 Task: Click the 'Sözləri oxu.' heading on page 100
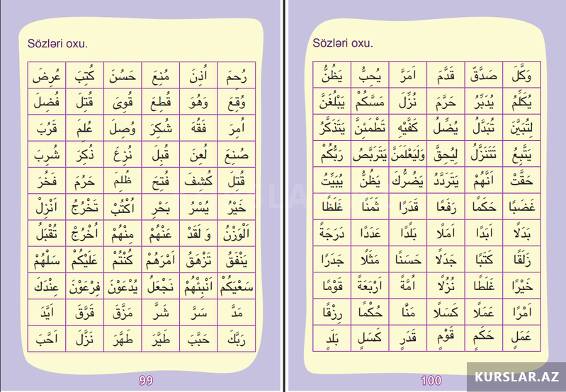coord(344,43)
